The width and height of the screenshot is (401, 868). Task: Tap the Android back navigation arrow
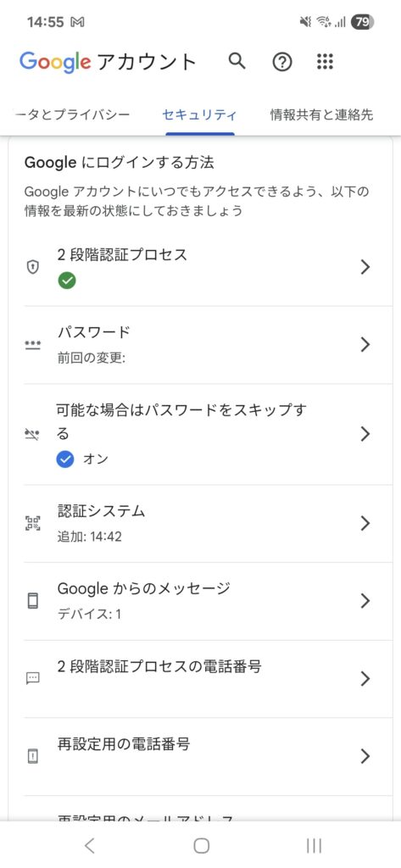(89, 845)
